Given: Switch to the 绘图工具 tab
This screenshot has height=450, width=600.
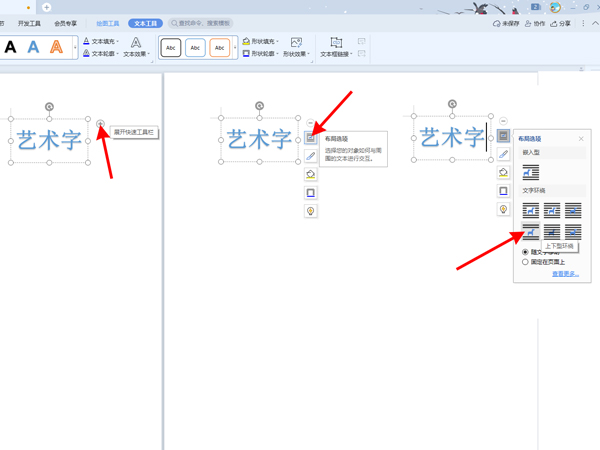Looking at the screenshot, I should point(107,23).
